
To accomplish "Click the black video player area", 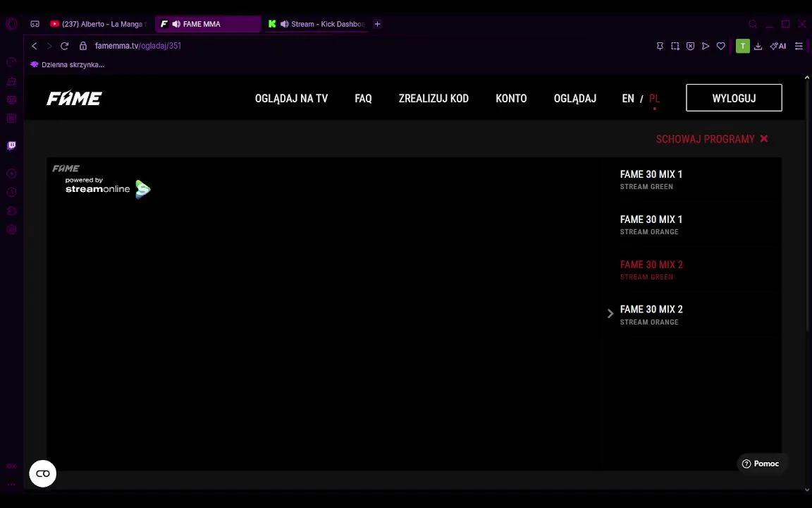I will (x=324, y=314).
